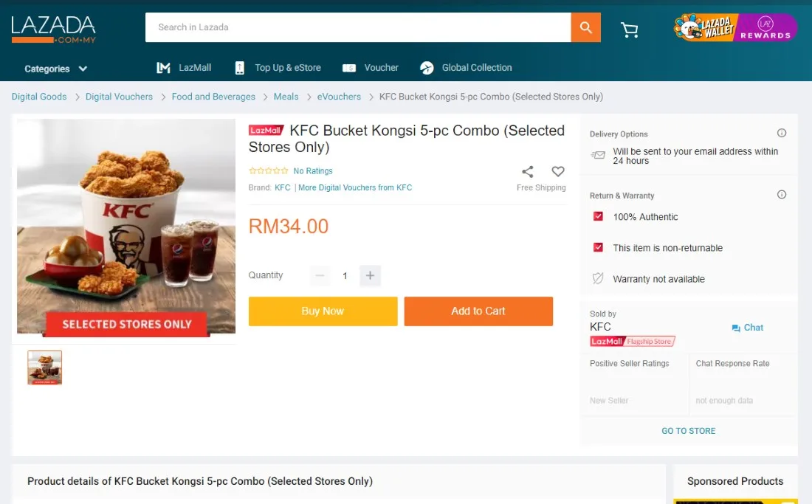The height and width of the screenshot is (504, 812).
Task: Click the Lazada.com.my logo
Action: tap(54, 30)
